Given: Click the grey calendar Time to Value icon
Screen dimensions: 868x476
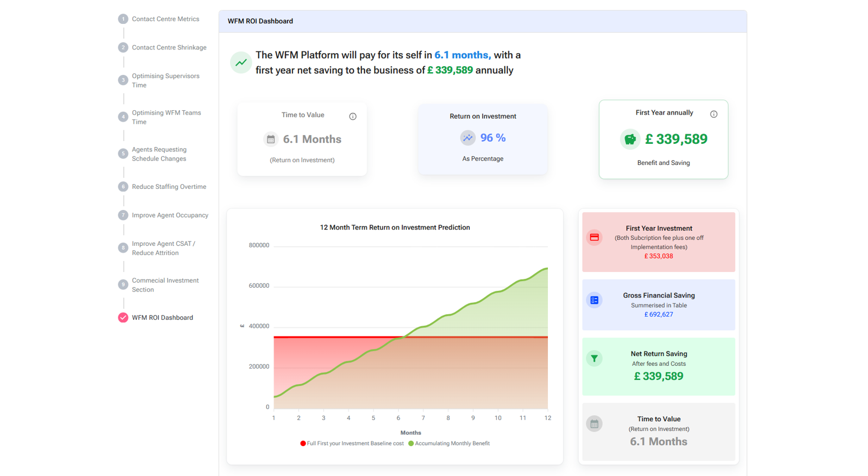Looking at the screenshot, I should point(595,424).
